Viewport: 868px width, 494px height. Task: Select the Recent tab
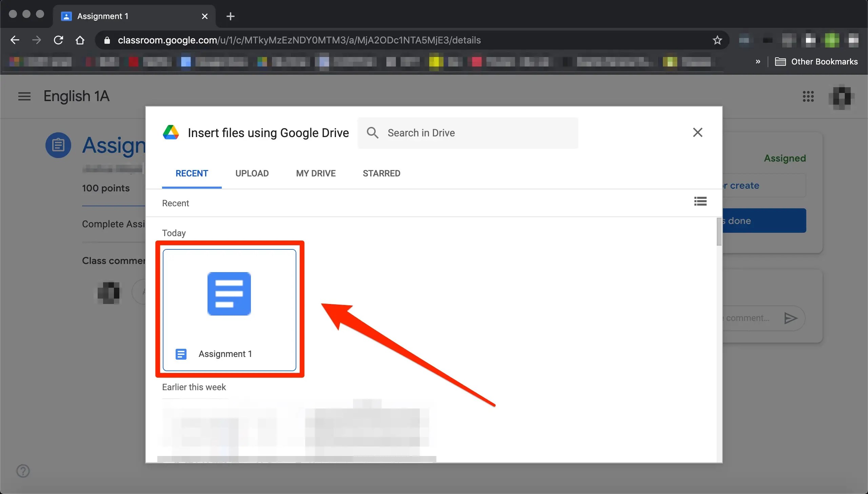192,173
